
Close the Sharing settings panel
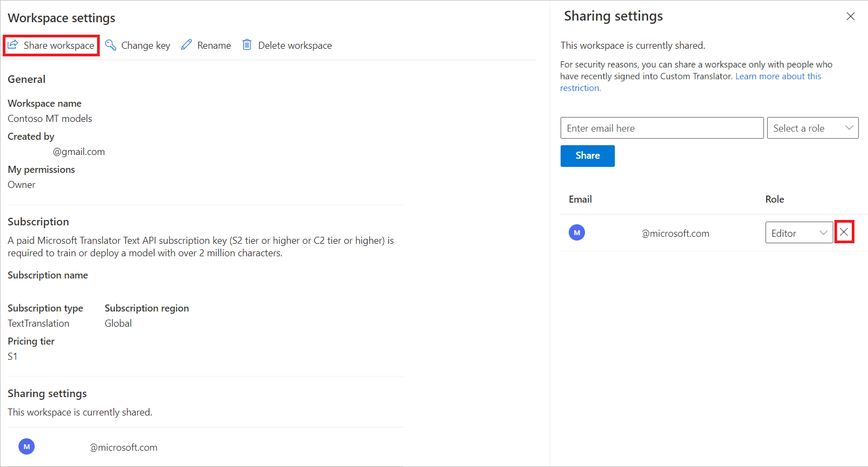(851, 16)
